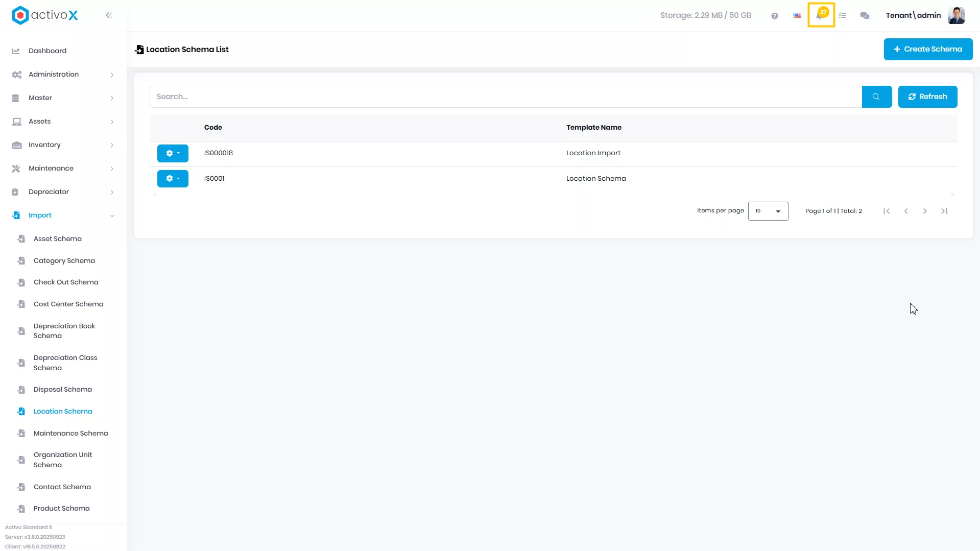
Task: Open the chat messages icon
Action: tap(865, 16)
